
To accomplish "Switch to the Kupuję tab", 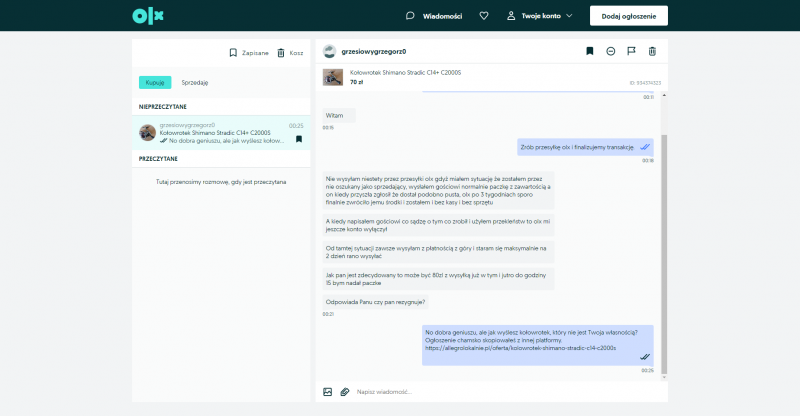I will coord(155,82).
